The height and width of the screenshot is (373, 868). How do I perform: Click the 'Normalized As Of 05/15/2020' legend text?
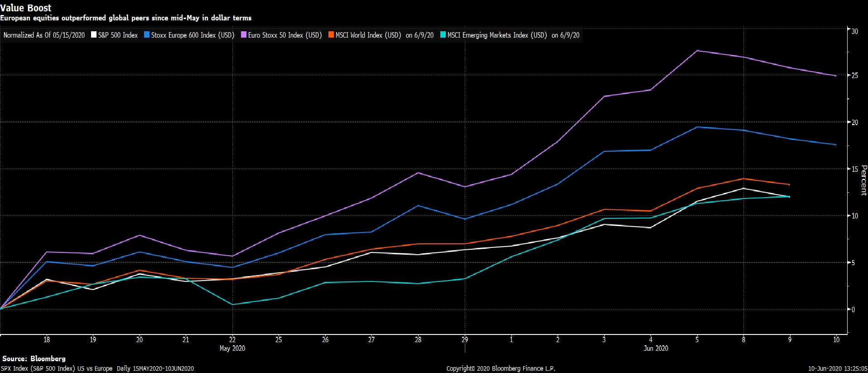44,35
